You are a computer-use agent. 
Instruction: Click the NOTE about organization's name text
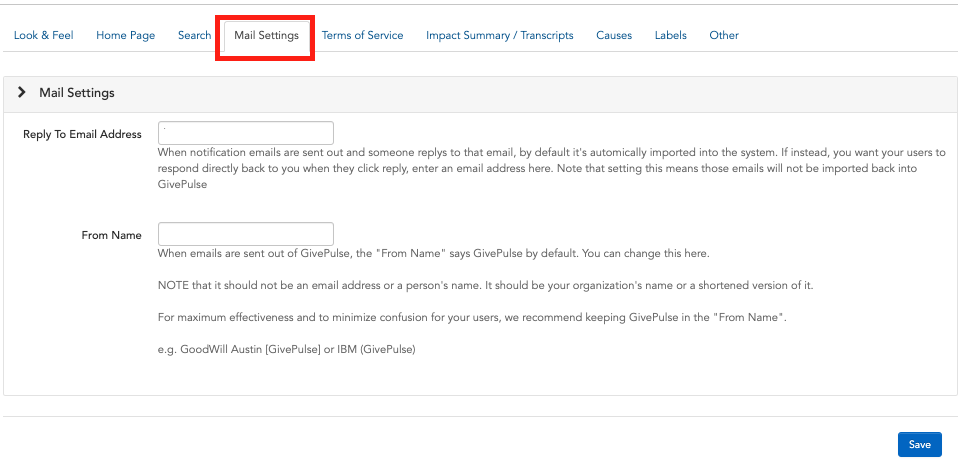[x=486, y=286]
